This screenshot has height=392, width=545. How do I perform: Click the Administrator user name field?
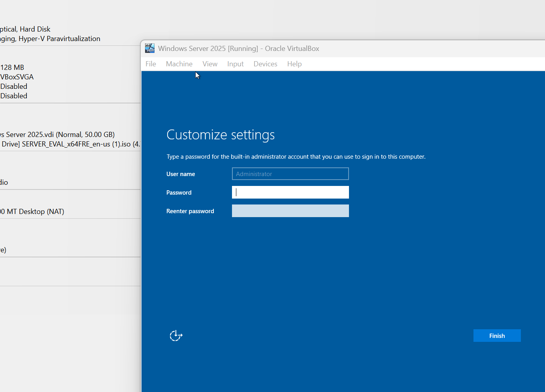pyautogui.click(x=290, y=174)
